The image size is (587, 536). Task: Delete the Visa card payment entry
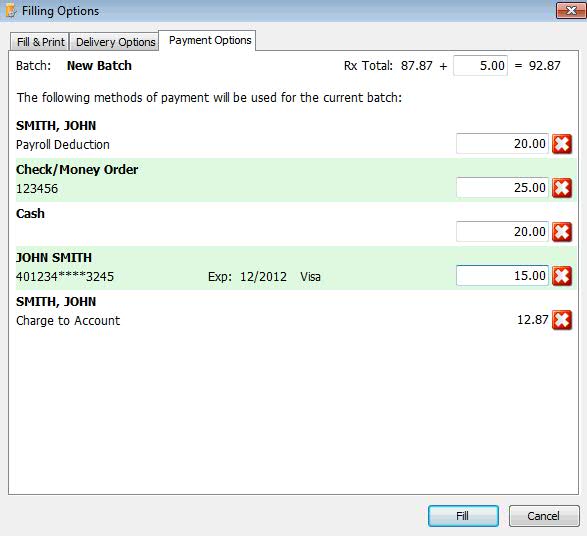point(562,276)
